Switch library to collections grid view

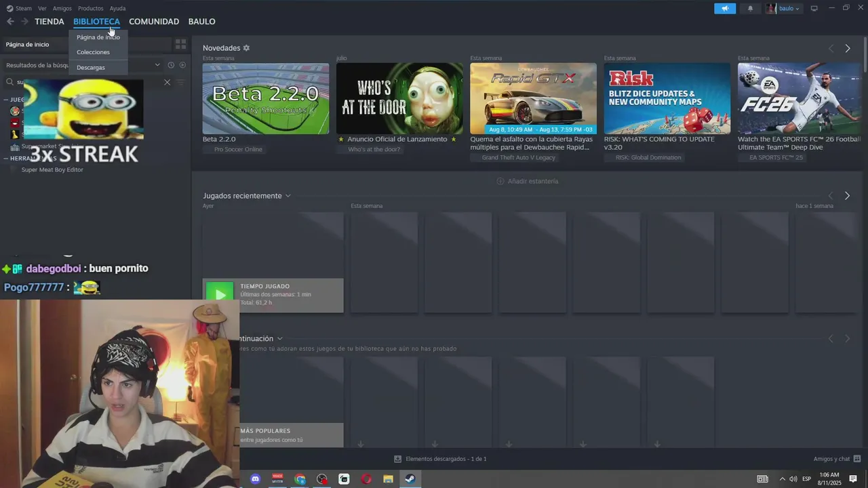point(180,44)
